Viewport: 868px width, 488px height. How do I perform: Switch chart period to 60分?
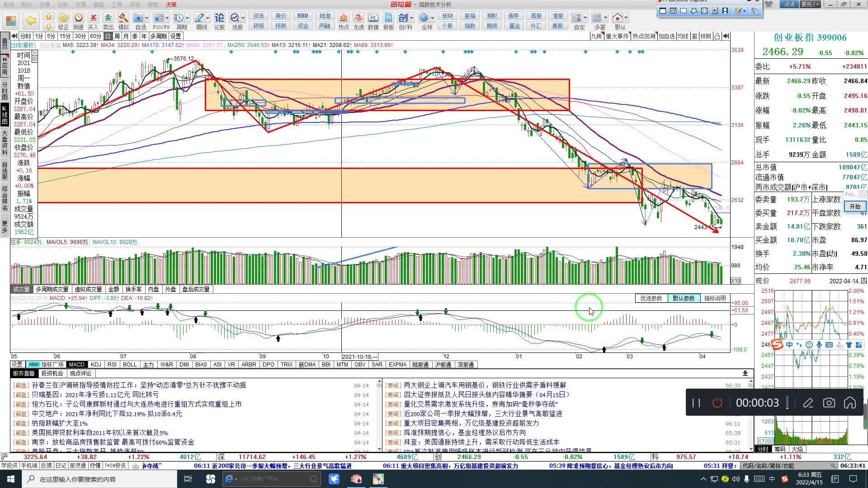95,36
